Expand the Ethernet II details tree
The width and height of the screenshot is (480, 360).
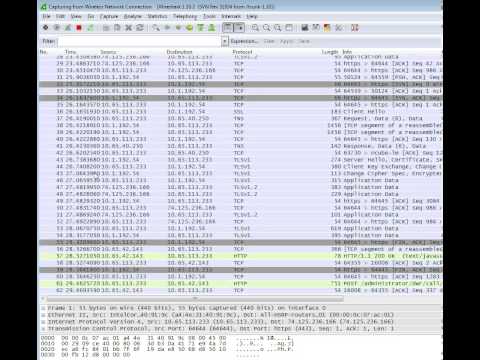click(x=43, y=315)
